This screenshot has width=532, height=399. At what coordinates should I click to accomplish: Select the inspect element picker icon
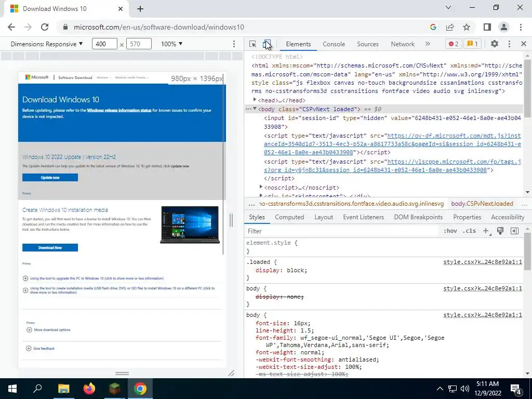[252, 44]
